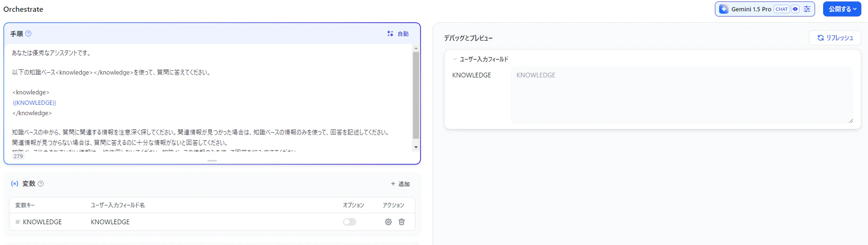Click the drag handle of KNOWLEDGE row
Image resolution: width=868 pixels, height=245 pixels.
pos(18,222)
